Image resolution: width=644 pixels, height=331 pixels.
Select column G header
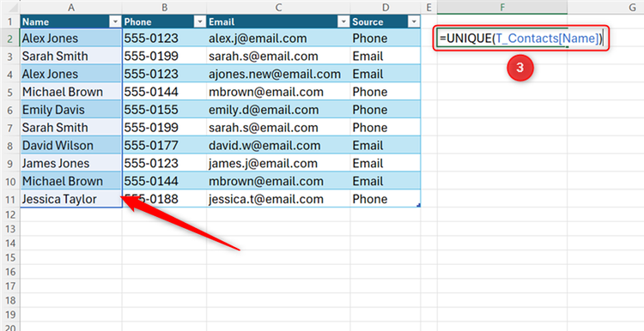point(606,7)
